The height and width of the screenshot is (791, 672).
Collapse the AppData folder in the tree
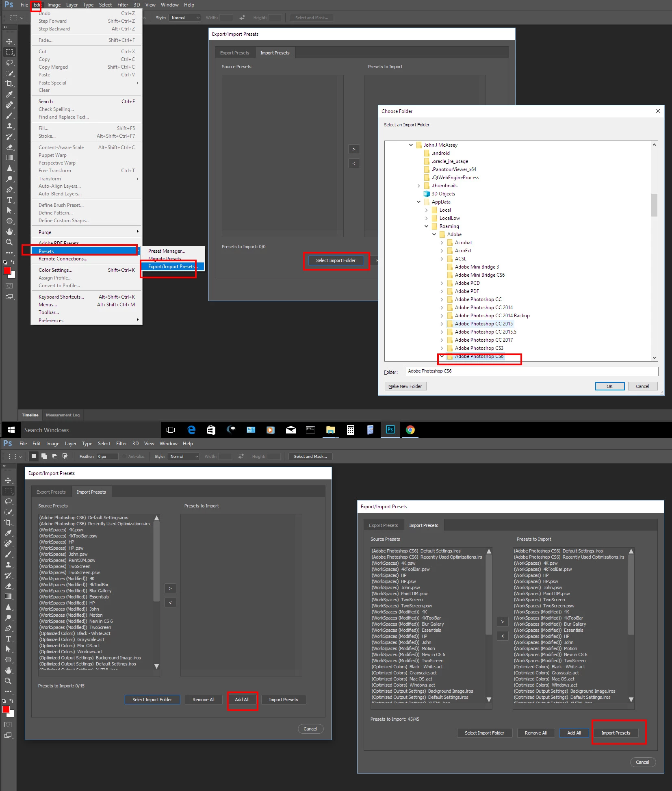(418, 202)
